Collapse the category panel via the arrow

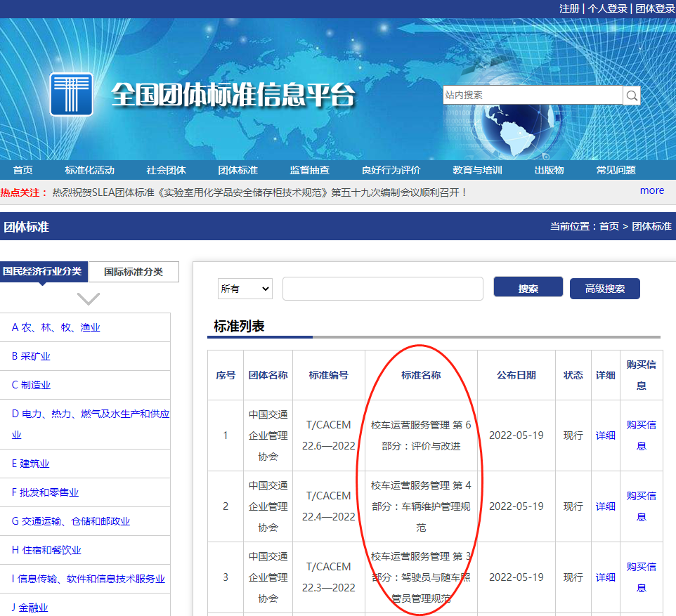(88, 298)
